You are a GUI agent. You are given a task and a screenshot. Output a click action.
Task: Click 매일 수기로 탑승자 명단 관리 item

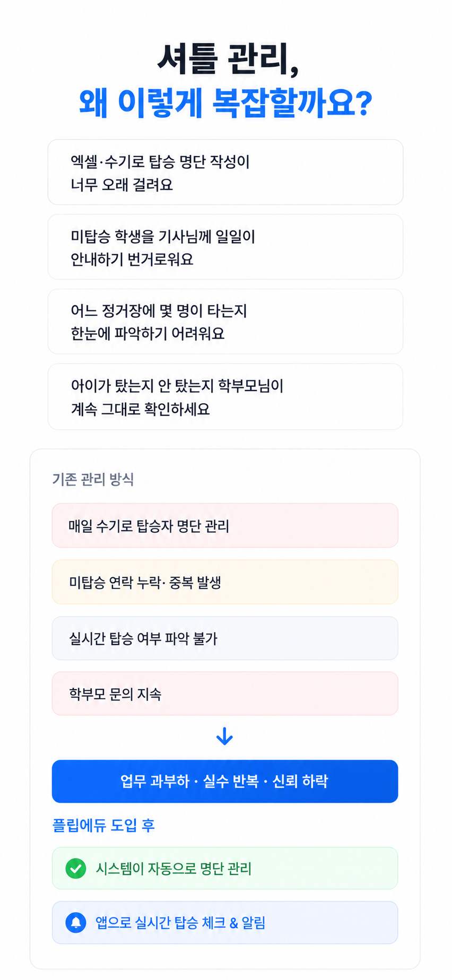[225, 525]
